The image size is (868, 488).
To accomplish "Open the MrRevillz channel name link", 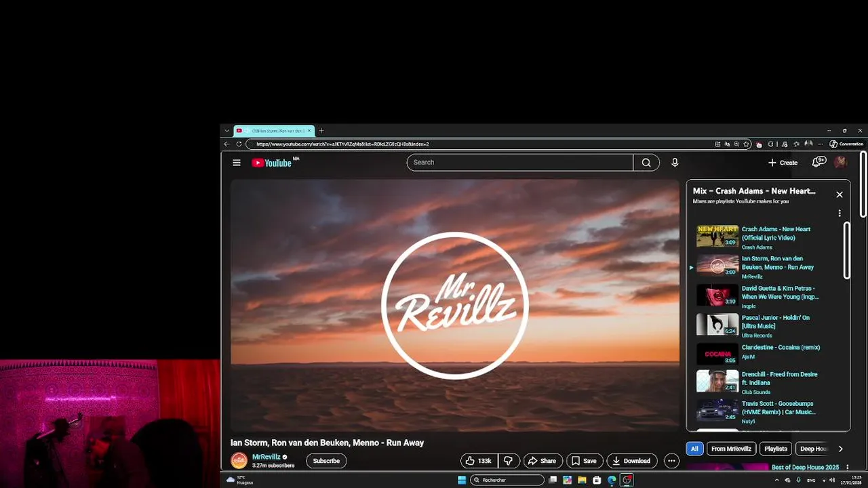I will tap(266, 457).
